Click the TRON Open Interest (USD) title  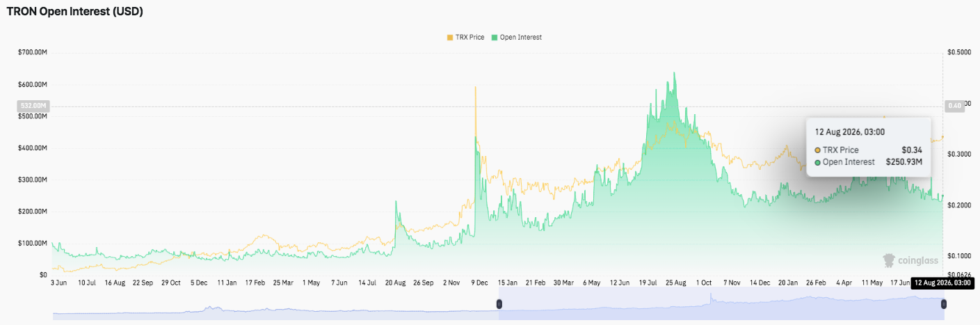pyautogui.click(x=75, y=12)
